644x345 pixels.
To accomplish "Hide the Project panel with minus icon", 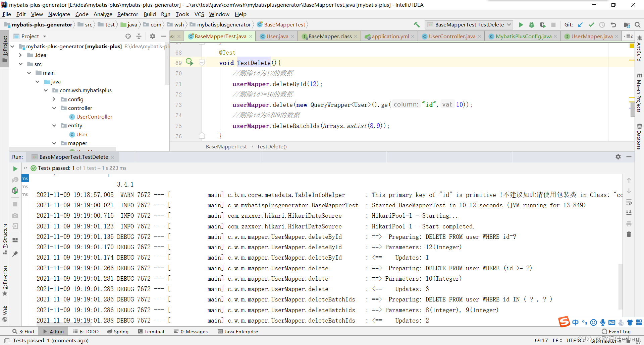I will pos(163,36).
